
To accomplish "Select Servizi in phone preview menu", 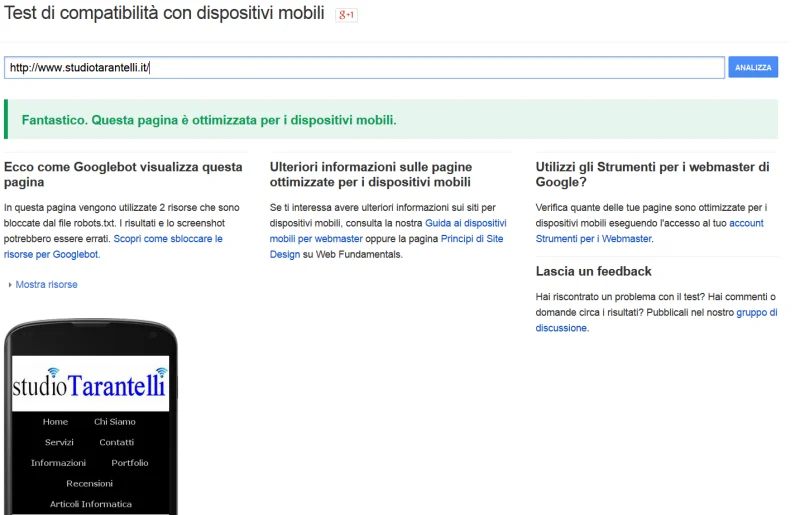I will (59, 443).
